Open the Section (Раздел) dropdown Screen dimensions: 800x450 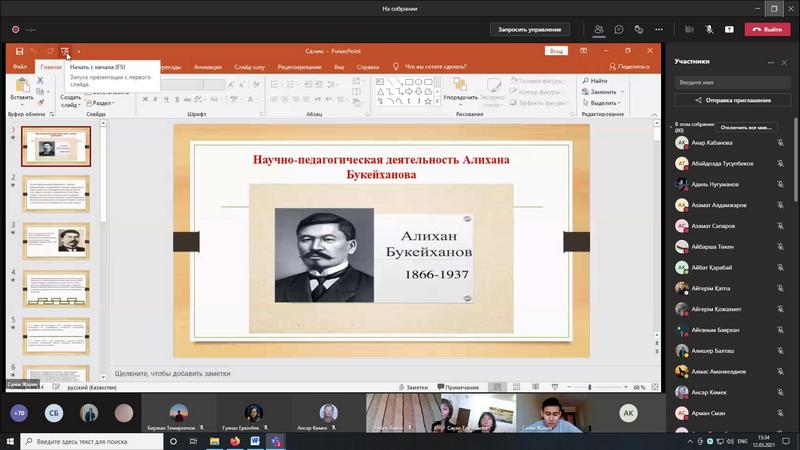coord(101,103)
